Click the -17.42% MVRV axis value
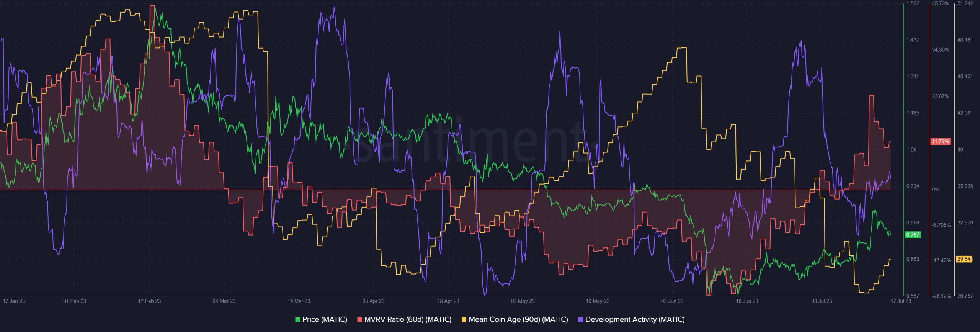980x332 pixels. (941, 261)
